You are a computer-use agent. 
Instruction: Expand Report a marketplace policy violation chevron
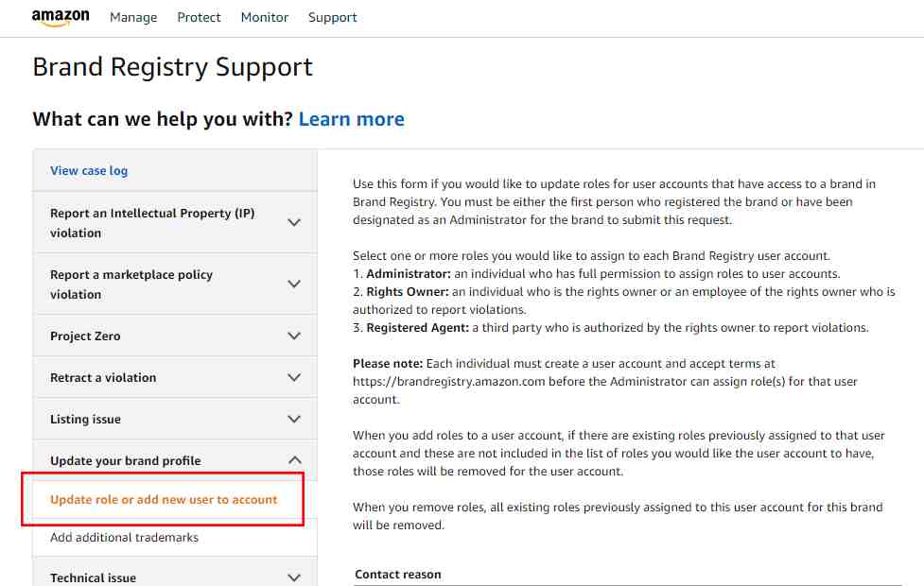tap(294, 284)
